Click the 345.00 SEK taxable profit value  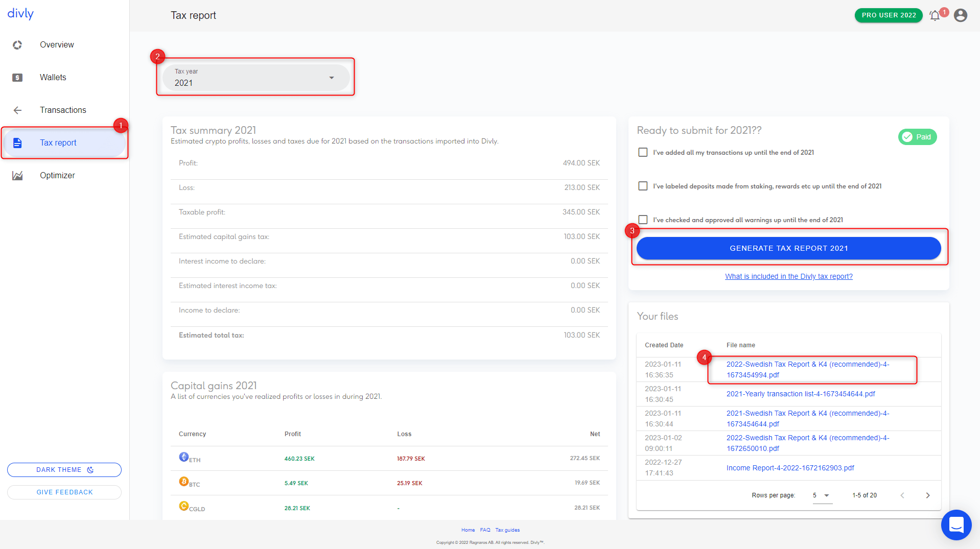pos(581,212)
